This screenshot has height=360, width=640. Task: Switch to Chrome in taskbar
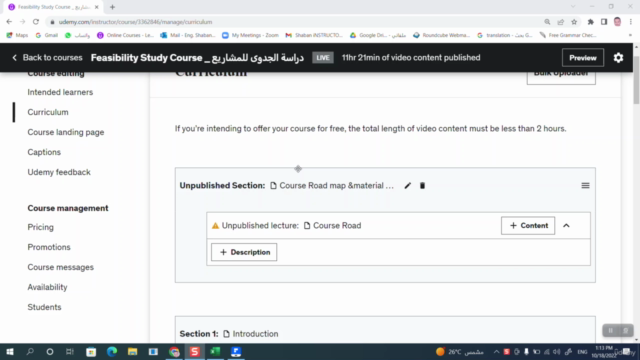[174, 352]
